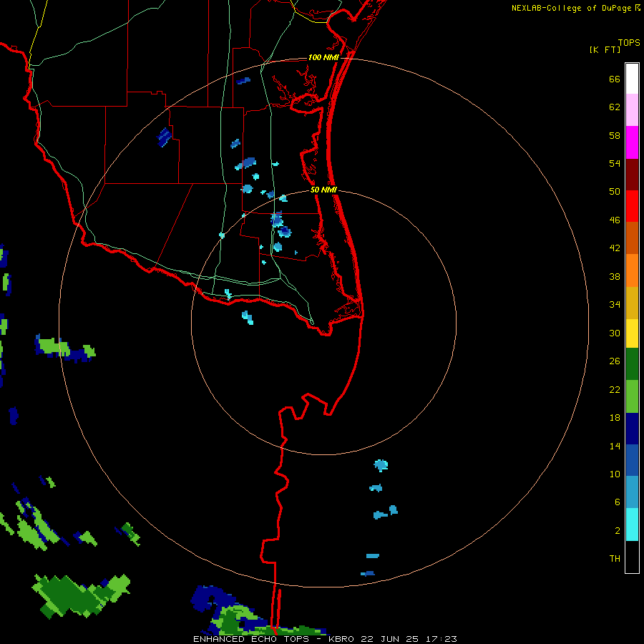Click the "22 JUN 25" date stamp
Image resolution: width=644 pixels, height=644 pixels.
pyautogui.click(x=390, y=639)
